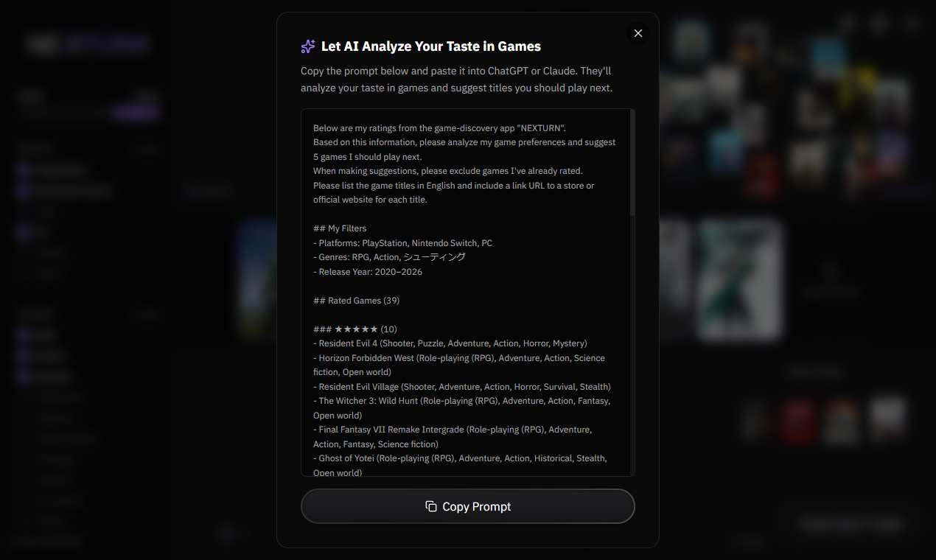Click the Genres filter line in prompt
This screenshot has height=560, width=936.
(389, 257)
